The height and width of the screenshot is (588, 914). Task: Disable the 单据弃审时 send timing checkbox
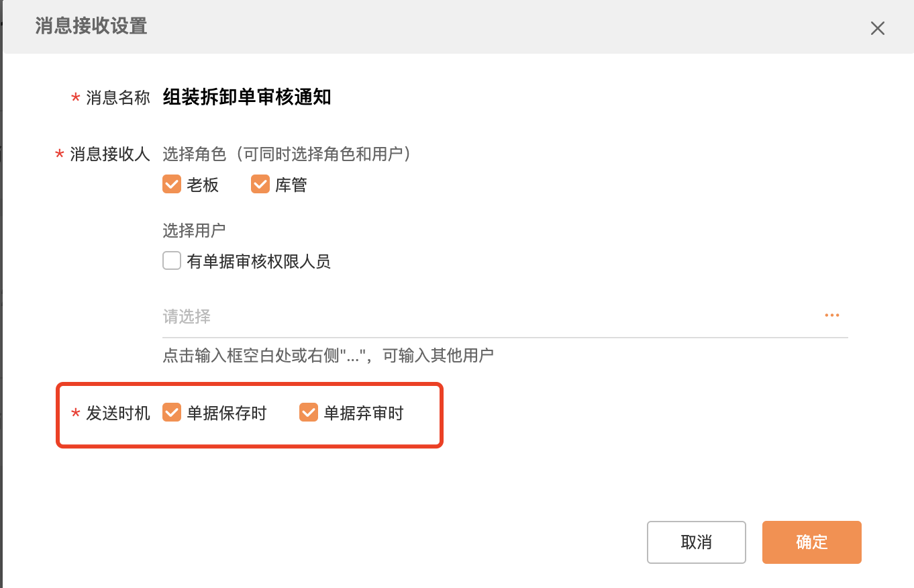(x=309, y=412)
